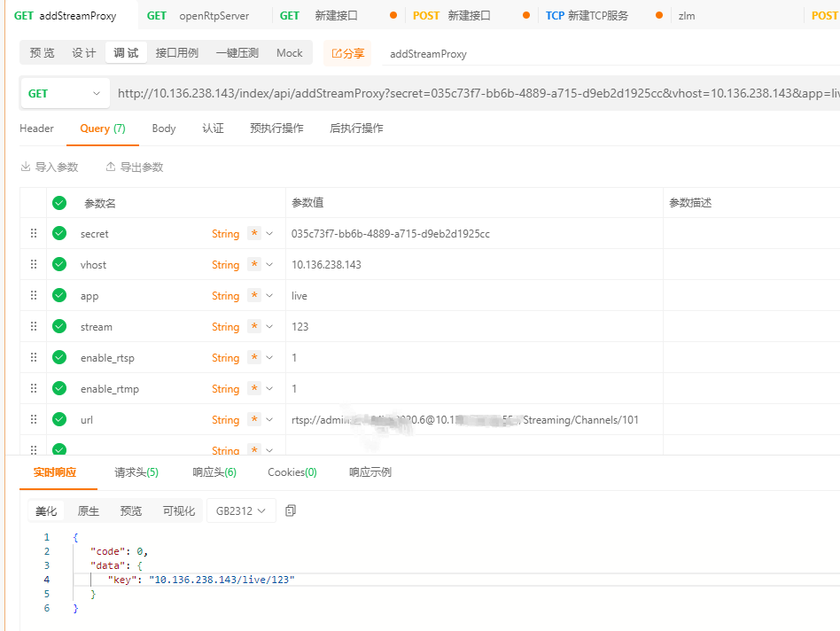Expand type dropdown arrow for vhost row

click(x=269, y=265)
